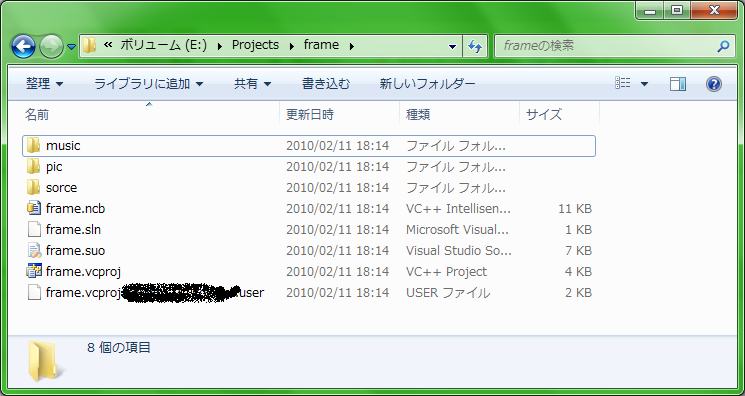Select the pic folder icon

33,166
